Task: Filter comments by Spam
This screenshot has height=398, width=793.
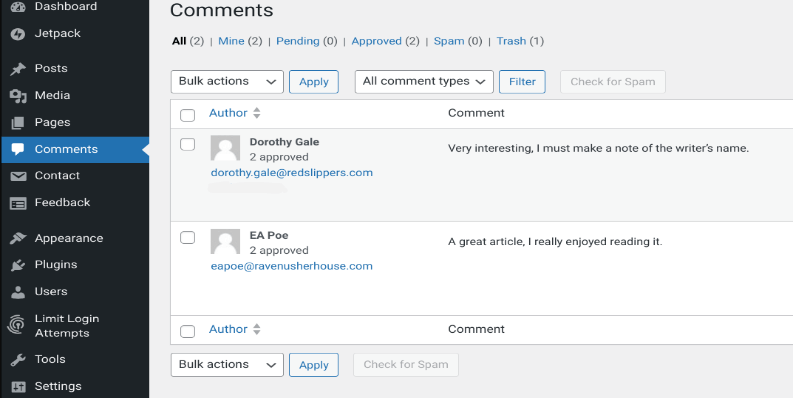Action: [x=449, y=41]
